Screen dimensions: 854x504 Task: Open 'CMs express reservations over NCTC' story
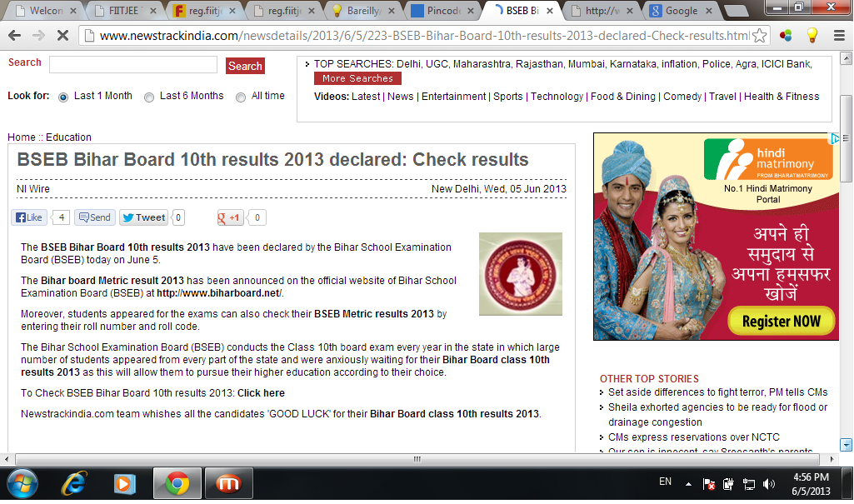pos(694,437)
